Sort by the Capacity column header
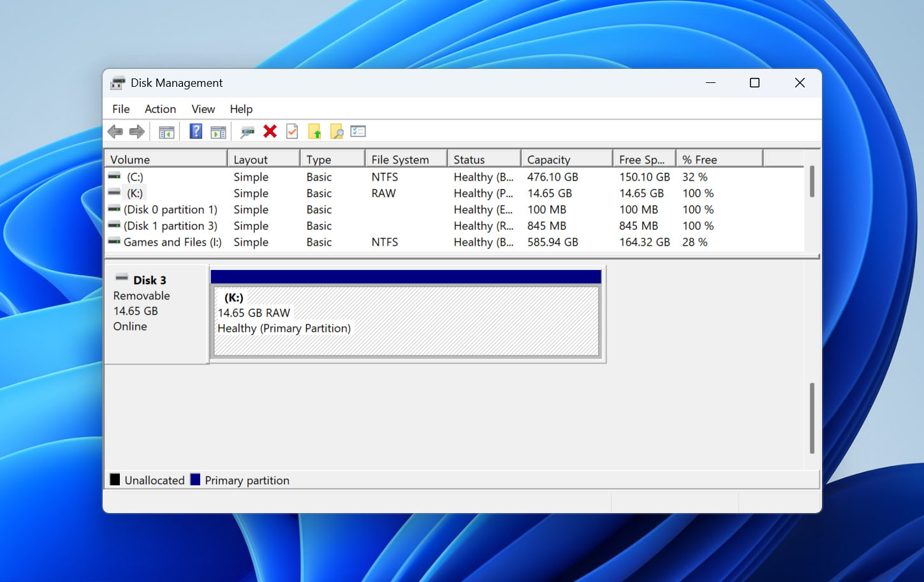This screenshot has height=582, width=924. point(567,159)
